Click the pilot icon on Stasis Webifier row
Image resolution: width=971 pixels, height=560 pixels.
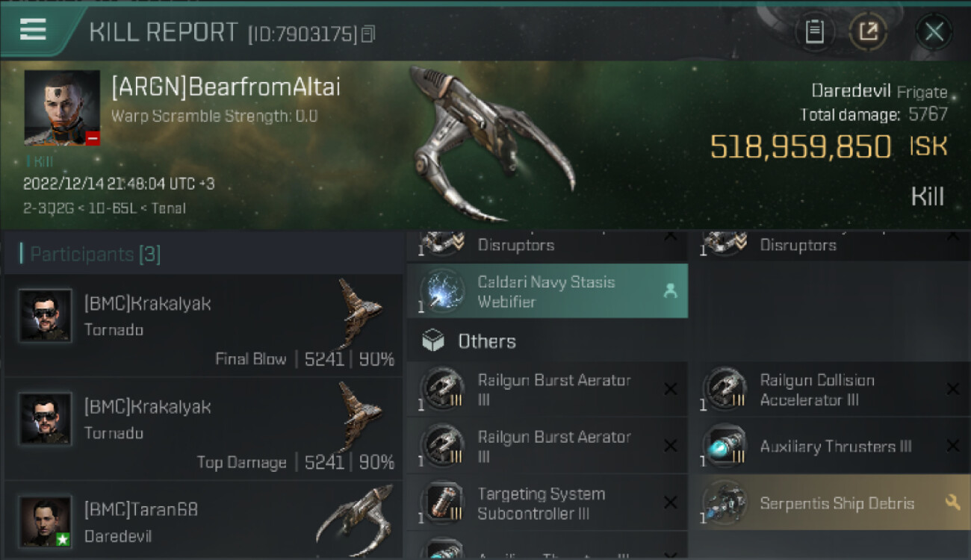click(x=670, y=291)
